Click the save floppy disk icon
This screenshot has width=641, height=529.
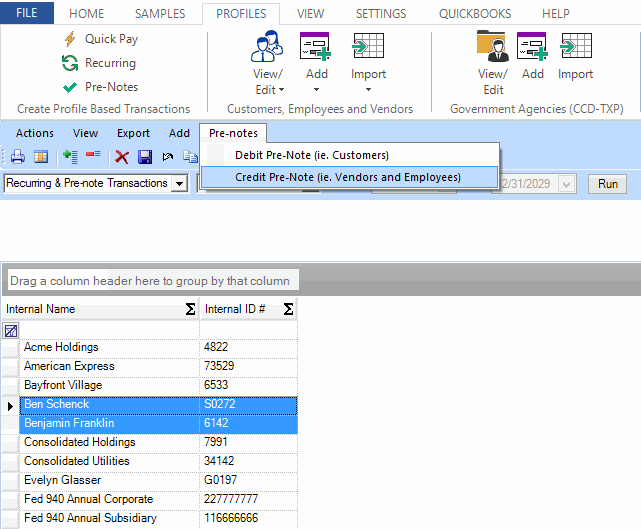[145, 157]
